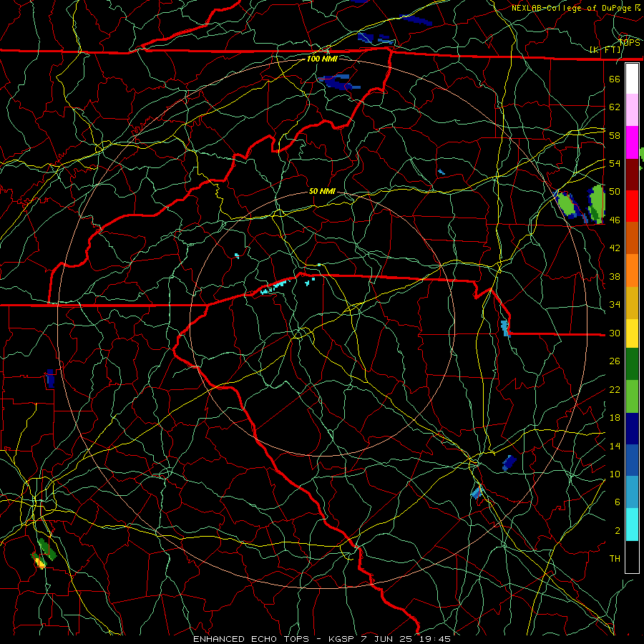The height and width of the screenshot is (644, 644).
Task: Click the 22 value on the legend
Action: [615, 389]
